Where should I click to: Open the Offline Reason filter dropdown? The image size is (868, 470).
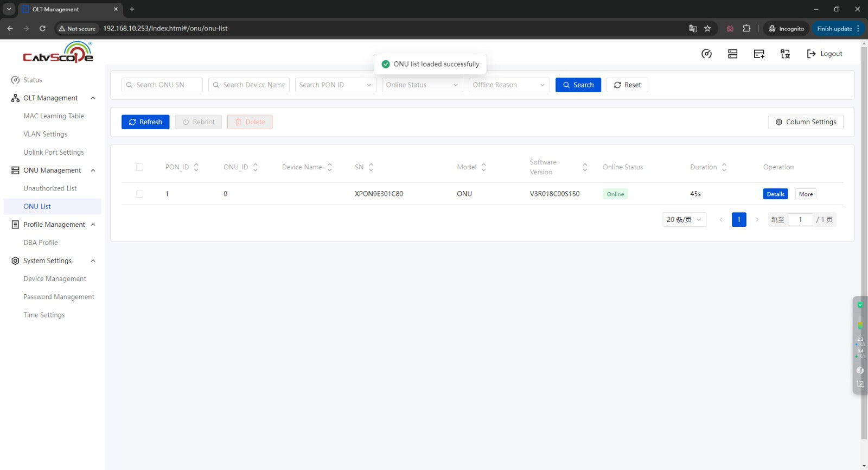509,85
